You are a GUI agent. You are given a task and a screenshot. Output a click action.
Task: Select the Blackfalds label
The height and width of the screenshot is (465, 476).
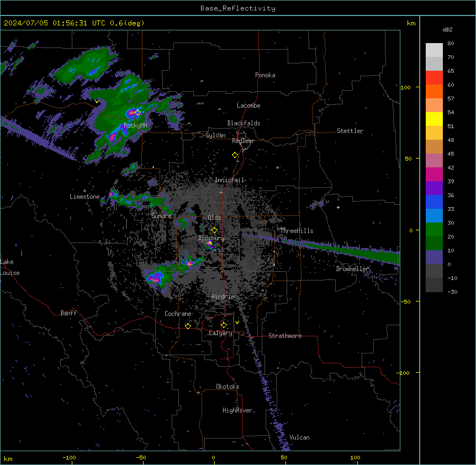244,123
